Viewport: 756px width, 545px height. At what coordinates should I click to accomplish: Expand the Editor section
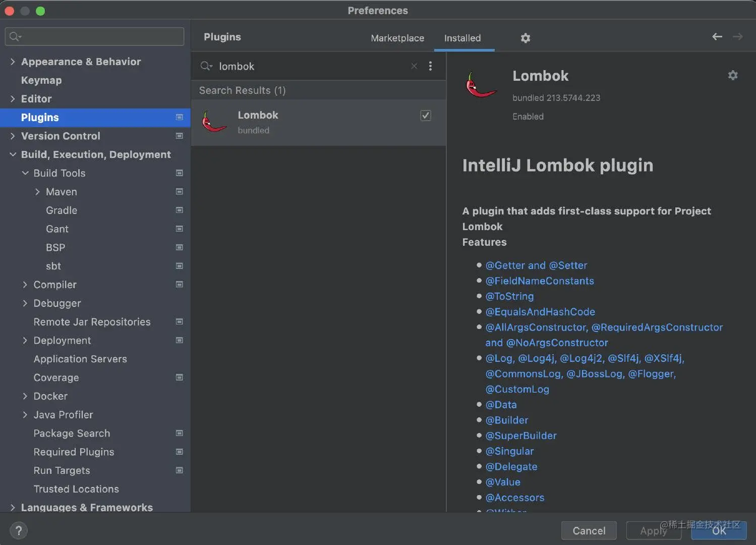[x=13, y=99]
